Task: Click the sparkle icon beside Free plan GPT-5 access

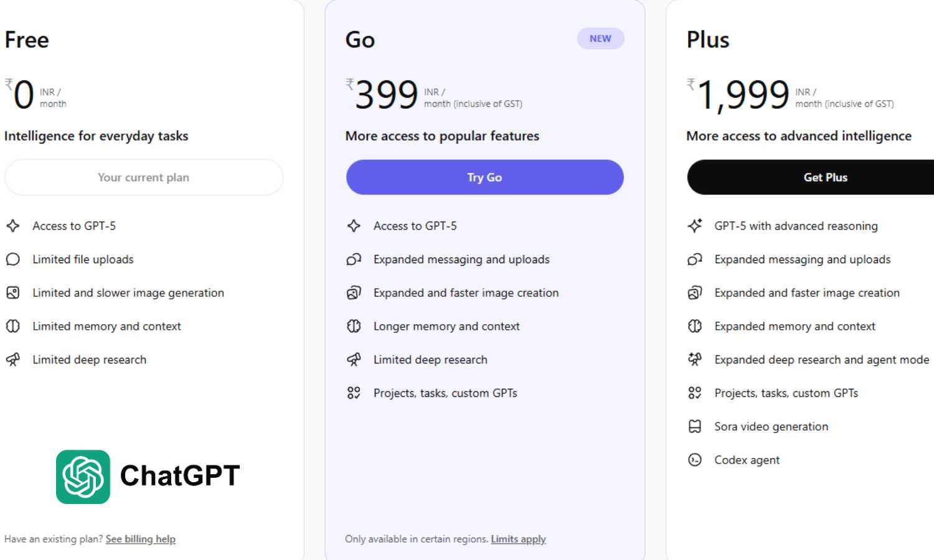Action: [x=13, y=226]
